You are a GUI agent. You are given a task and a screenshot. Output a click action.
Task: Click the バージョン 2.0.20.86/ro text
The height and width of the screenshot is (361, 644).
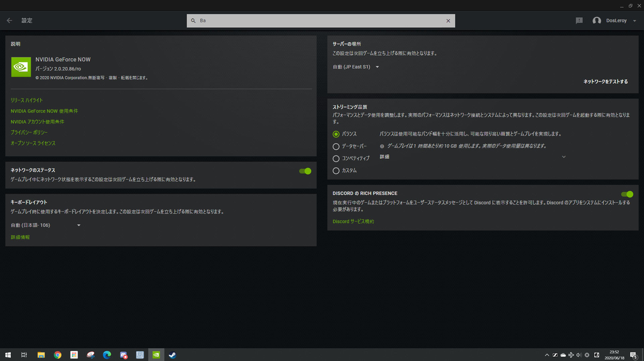(x=58, y=69)
